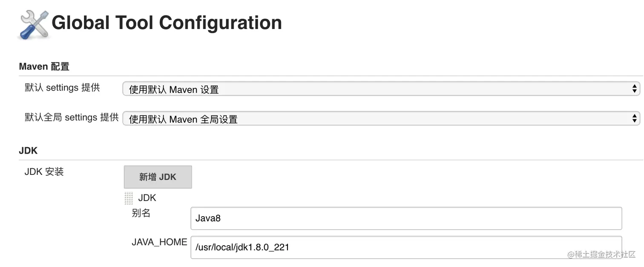The width and height of the screenshot is (644, 267).
Task: Click the 默认 settings 提供 label
Action: [62, 87]
